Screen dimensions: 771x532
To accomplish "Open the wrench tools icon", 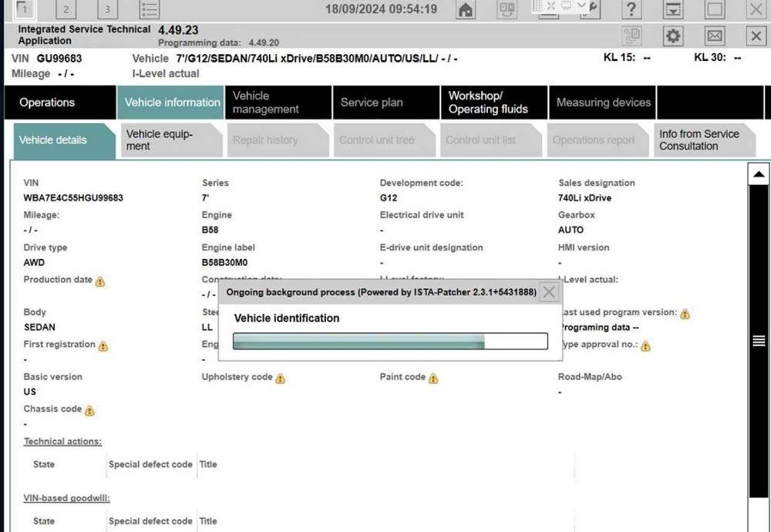I will point(590,9).
